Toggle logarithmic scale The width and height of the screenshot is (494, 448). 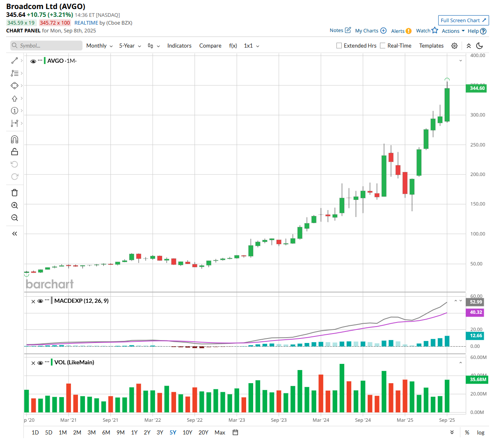click(x=480, y=432)
